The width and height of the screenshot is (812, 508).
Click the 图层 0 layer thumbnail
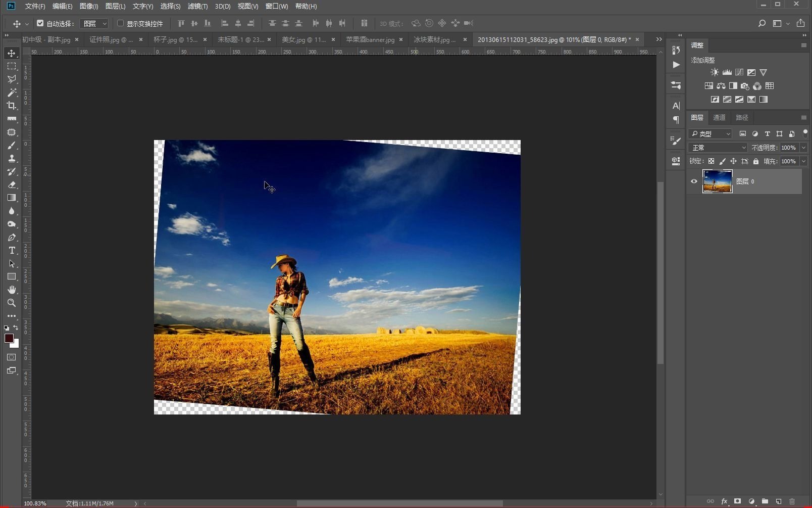point(717,181)
